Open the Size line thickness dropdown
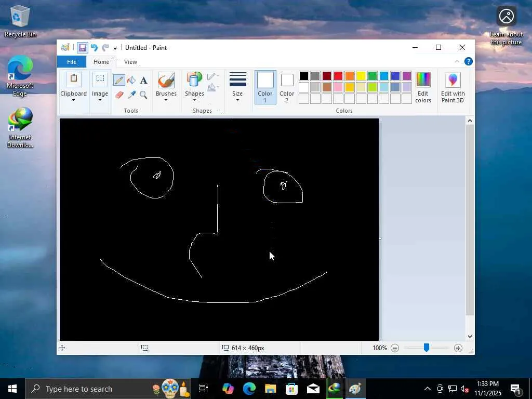The width and height of the screenshot is (532, 399). (x=237, y=87)
